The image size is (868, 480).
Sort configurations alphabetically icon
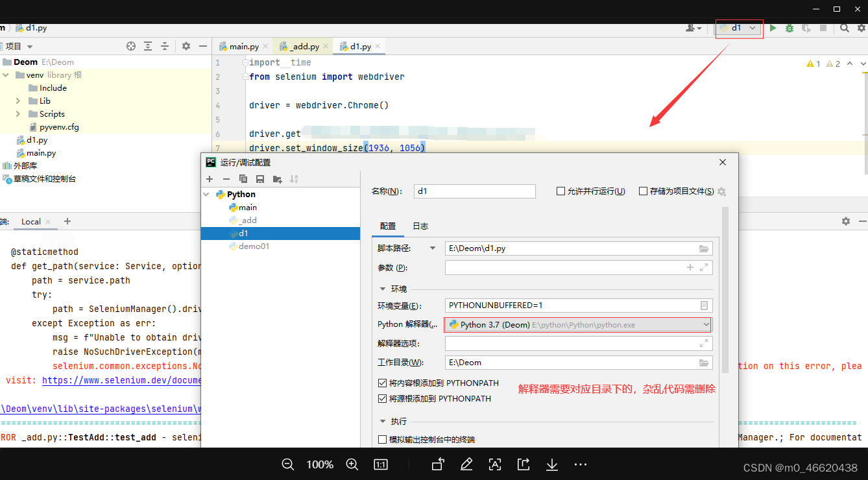coord(295,179)
